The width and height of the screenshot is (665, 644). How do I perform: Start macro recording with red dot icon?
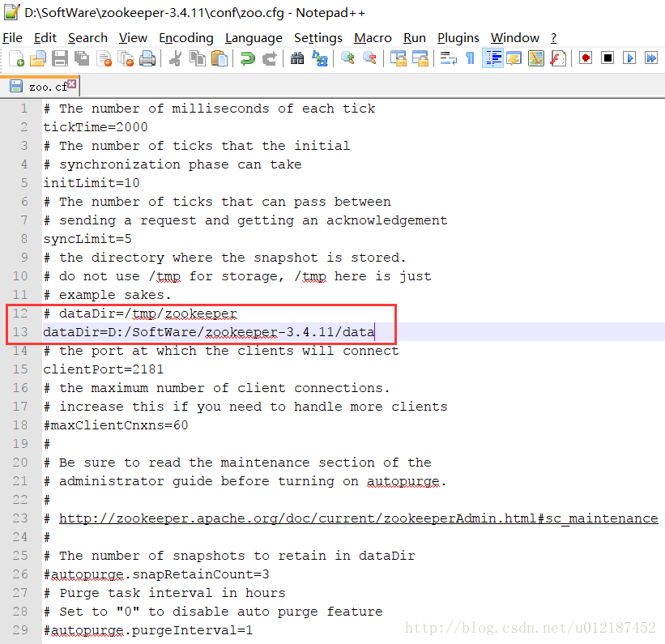pyautogui.click(x=586, y=58)
